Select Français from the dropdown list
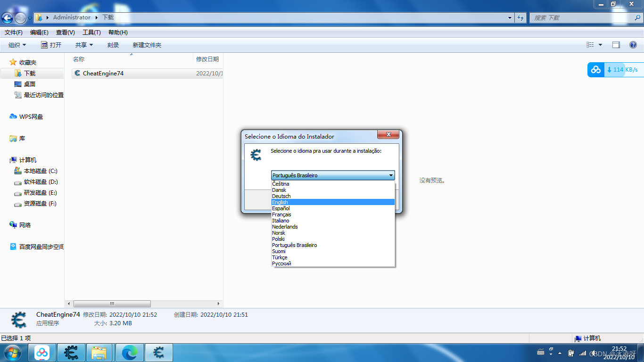This screenshot has height=362, width=644. pyautogui.click(x=333, y=214)
